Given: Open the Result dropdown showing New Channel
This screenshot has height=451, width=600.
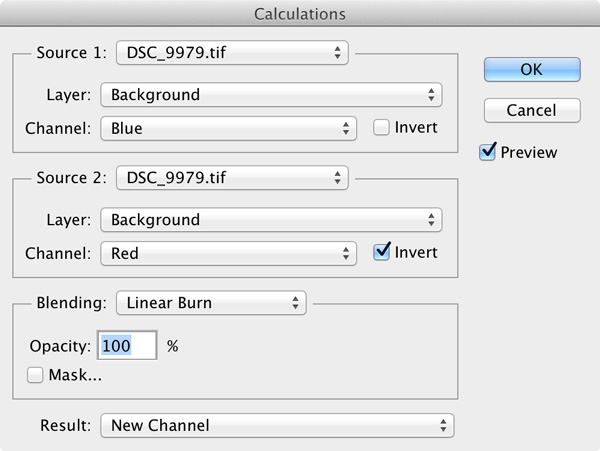Looking at the screenshot, I should (x=277, y=425).
